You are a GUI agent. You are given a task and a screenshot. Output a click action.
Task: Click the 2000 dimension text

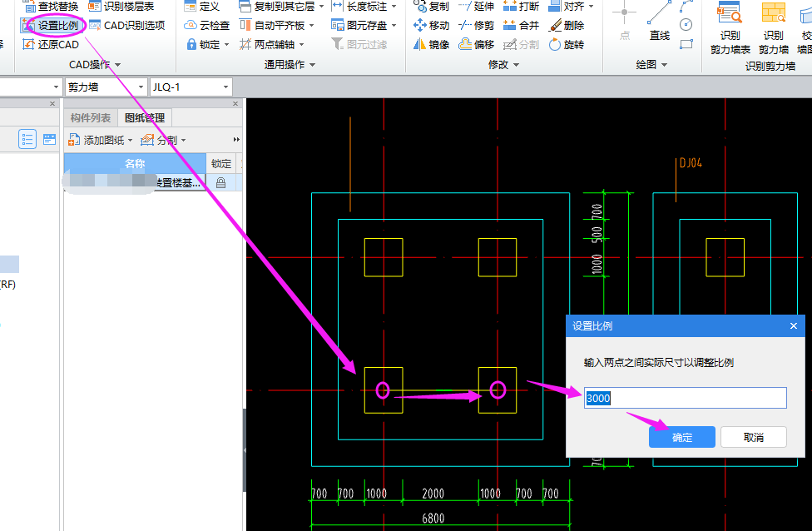point(433,494)
